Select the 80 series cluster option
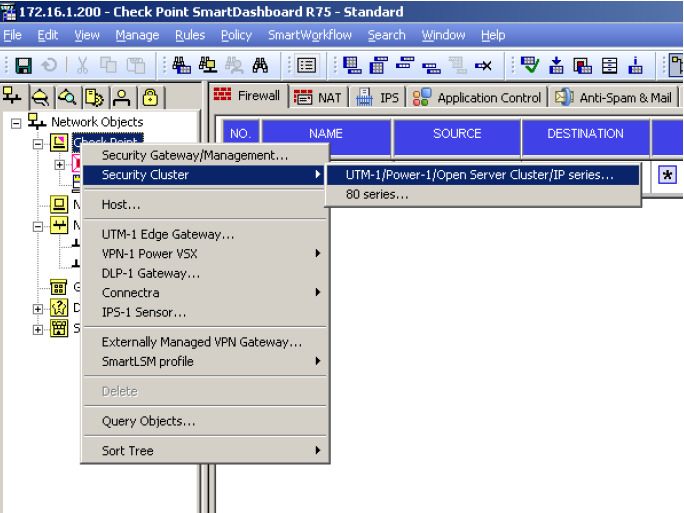Viewport: 684px width, 513px height. 483,194
